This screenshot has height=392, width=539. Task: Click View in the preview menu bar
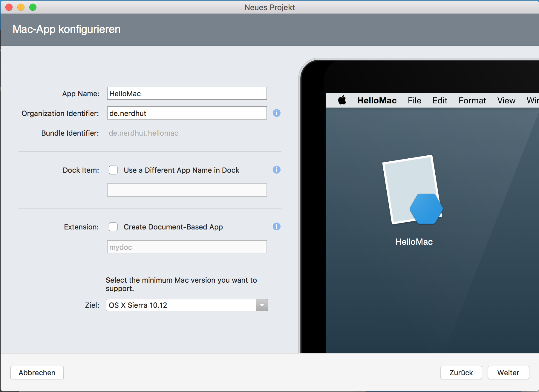pyautogui.click(x=506, y=100)
